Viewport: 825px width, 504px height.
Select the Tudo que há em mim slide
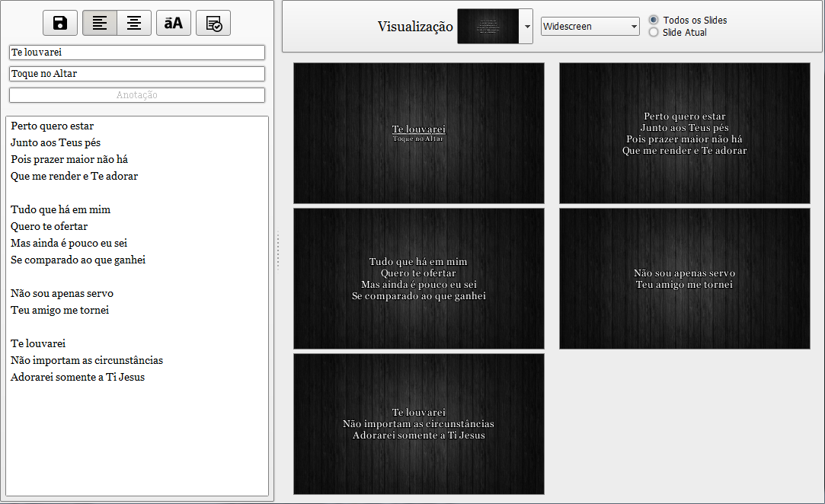click(419, 279)
